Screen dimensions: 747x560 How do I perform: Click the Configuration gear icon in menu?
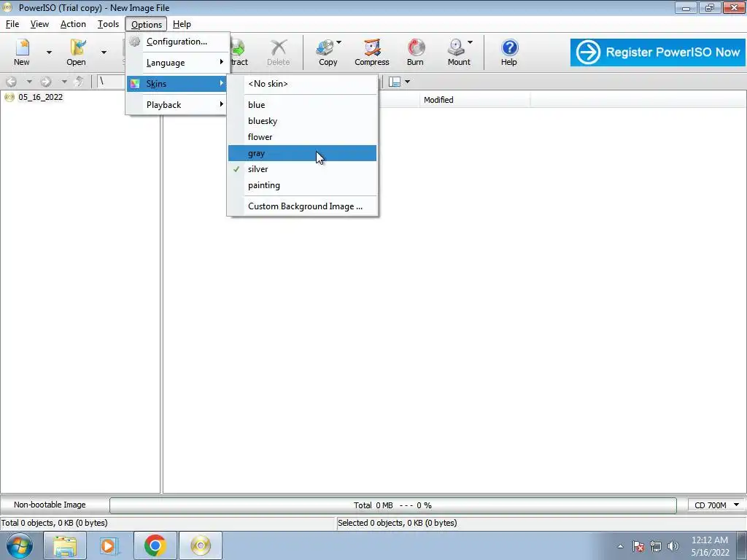[x=135, y=42]
